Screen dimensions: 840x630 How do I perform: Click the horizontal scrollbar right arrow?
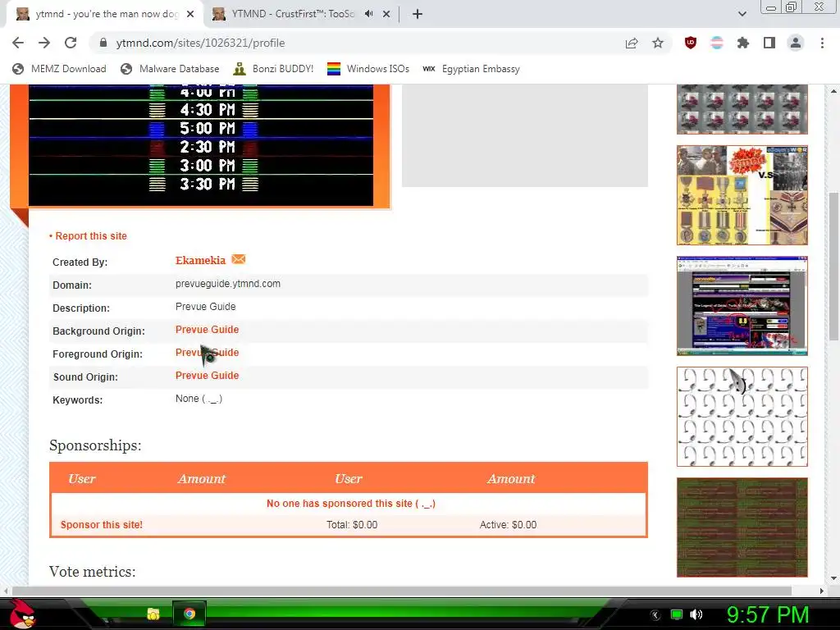[x=822, y=591]
